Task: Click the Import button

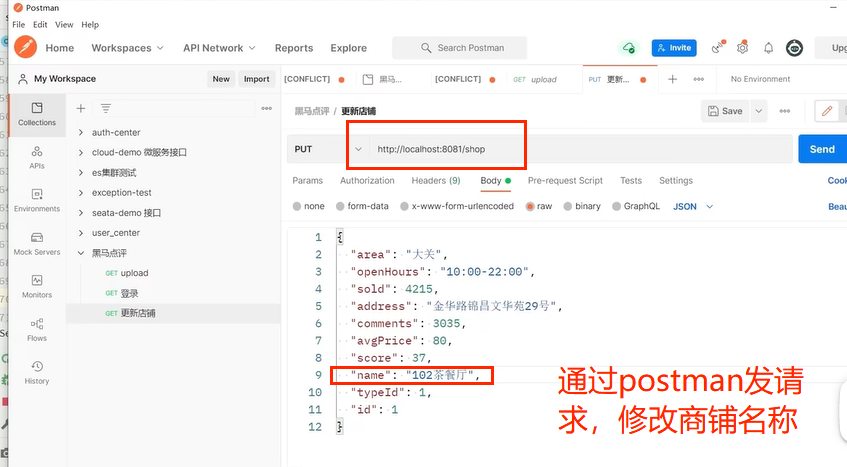Action: (257, 79)
